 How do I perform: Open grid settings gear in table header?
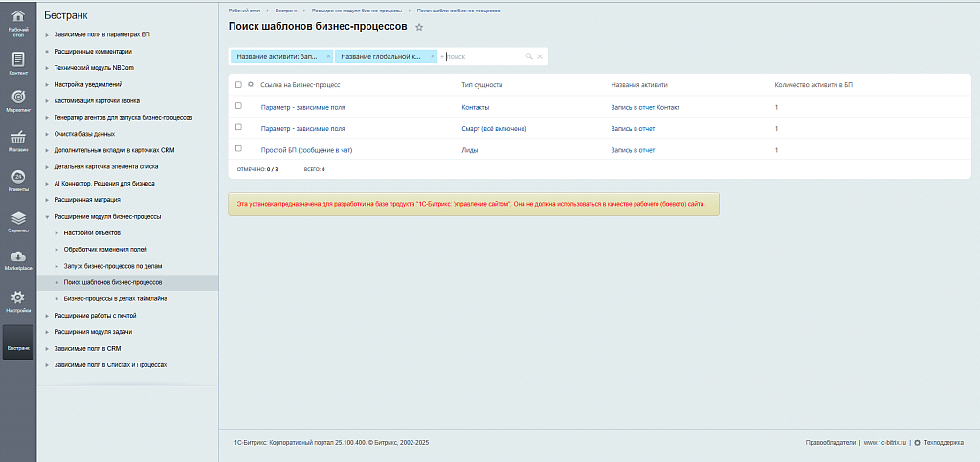click(x=250, y=84)
